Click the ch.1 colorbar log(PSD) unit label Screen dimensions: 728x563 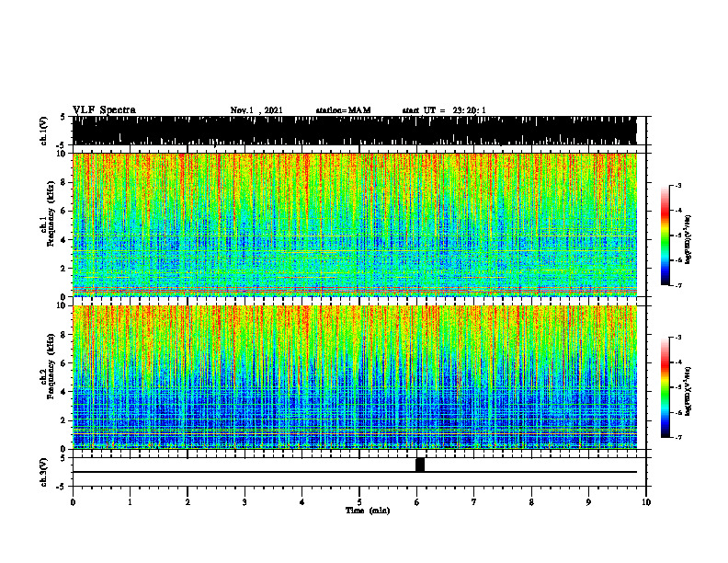point(688,240)
